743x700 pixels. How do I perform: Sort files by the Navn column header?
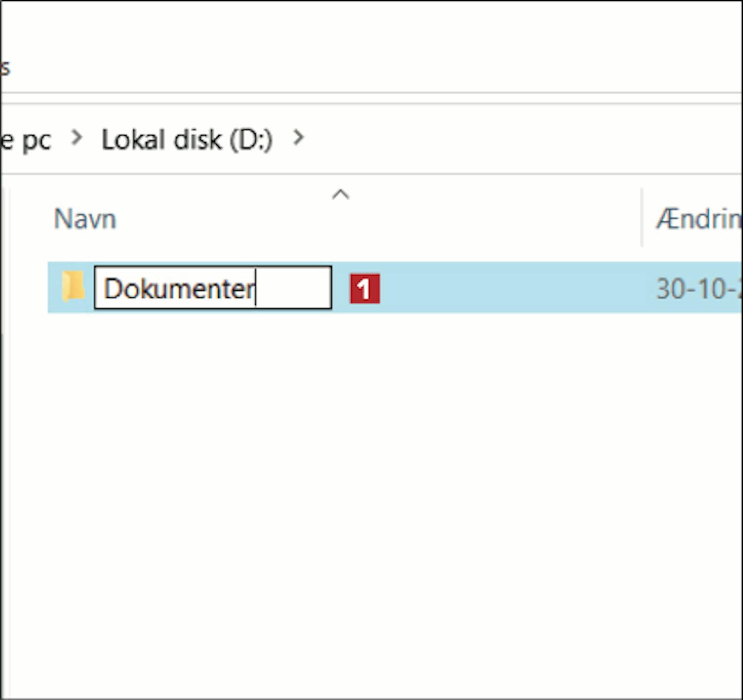tap(85, 219)
